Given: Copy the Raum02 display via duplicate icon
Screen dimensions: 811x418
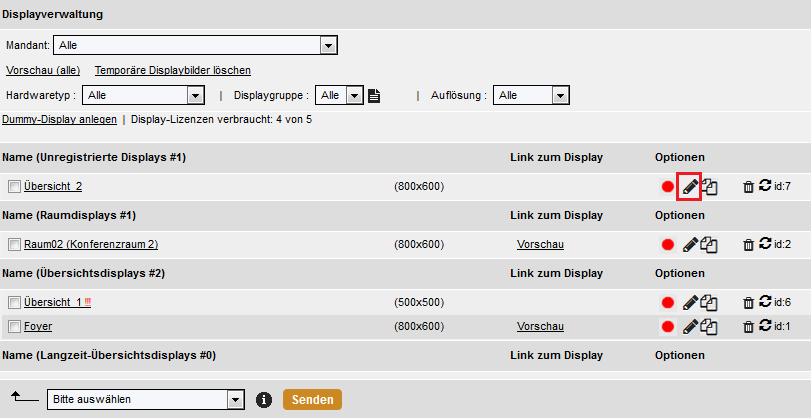Looking at the screenshot, I should 709,244.
